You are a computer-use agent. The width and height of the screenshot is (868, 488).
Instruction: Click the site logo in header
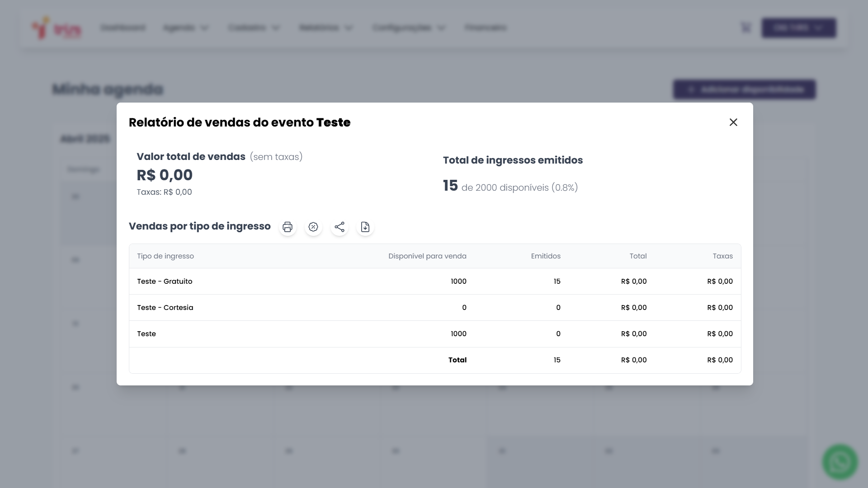(x=57, y=28)
